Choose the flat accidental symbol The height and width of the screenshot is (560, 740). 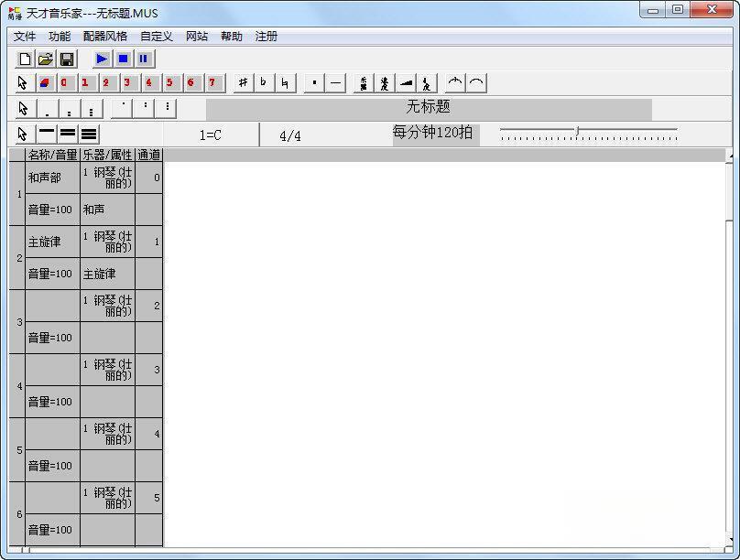click(x=264, y=83)
